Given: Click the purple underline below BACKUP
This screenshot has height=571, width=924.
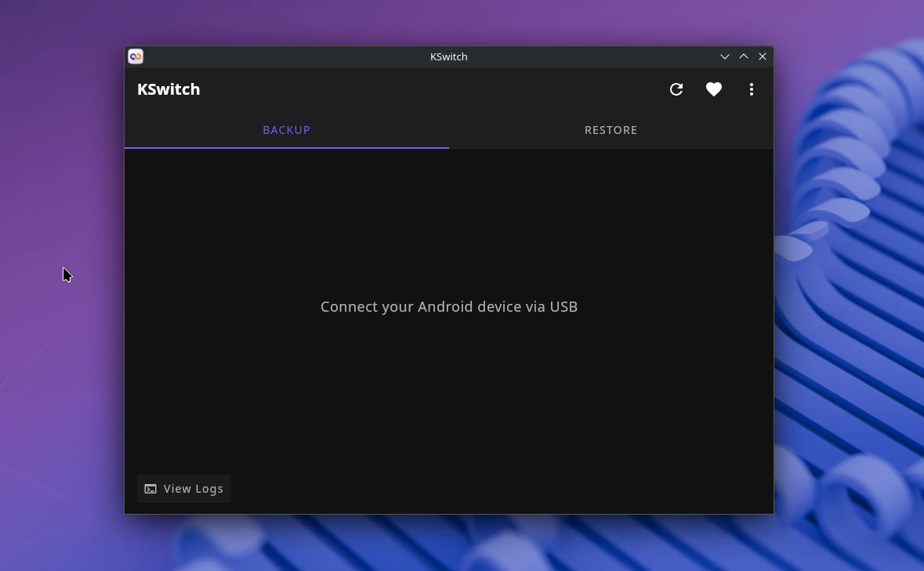Looking at the screenshot, I should 286,147.
